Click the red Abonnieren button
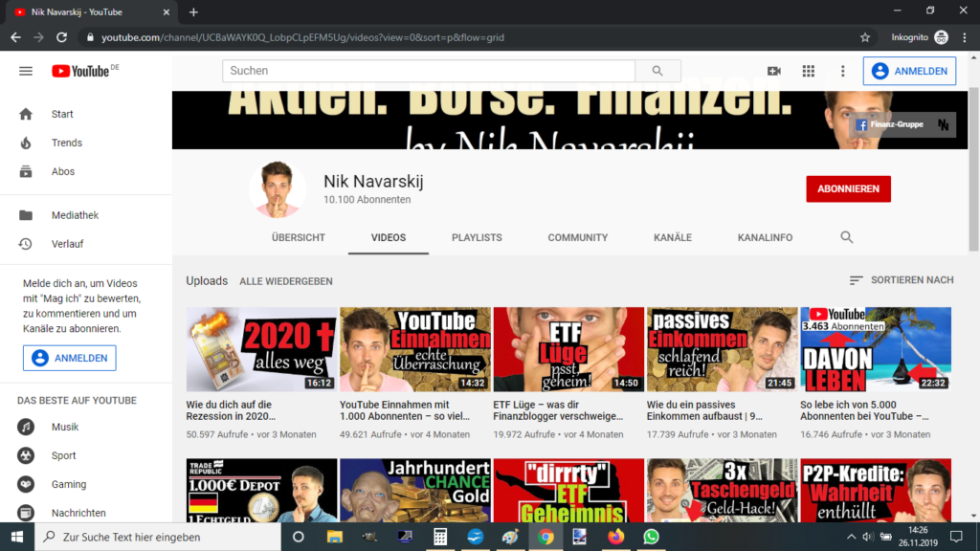 coord(848,189)
